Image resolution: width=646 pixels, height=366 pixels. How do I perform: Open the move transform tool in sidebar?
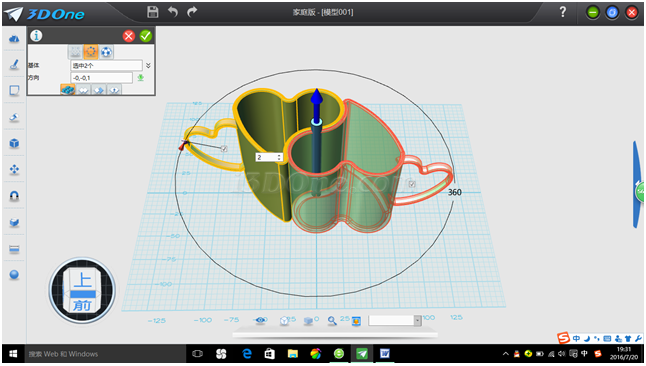click(14, 169)
